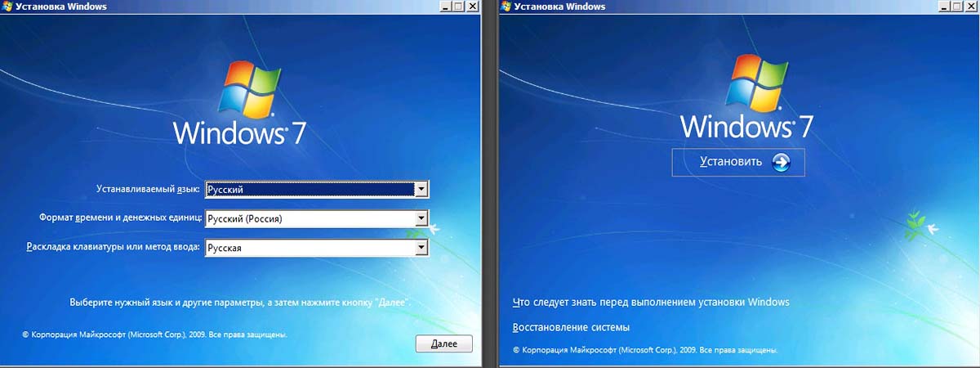The image size is (980, 368).
Task: Open Восстановление системы link
Action: (571, 327)
